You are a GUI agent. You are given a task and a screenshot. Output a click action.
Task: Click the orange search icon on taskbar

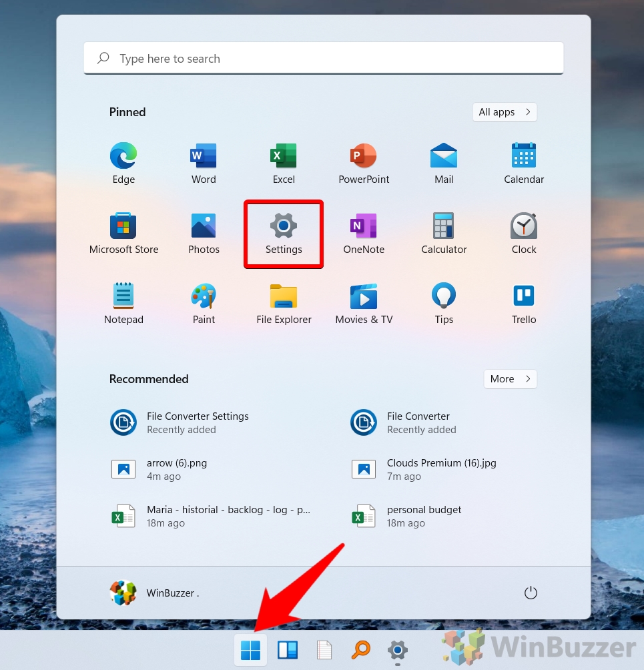click(x=361, y=650)
